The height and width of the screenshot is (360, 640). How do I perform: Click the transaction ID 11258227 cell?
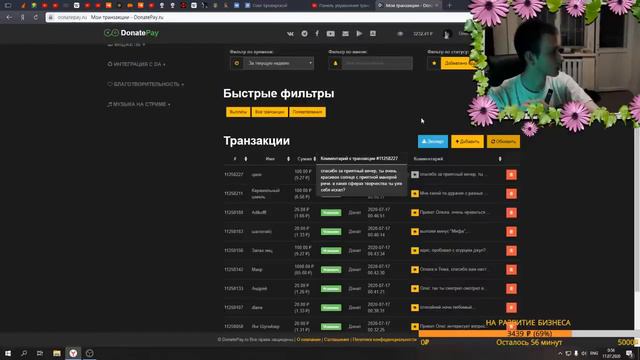coord(233,174)
